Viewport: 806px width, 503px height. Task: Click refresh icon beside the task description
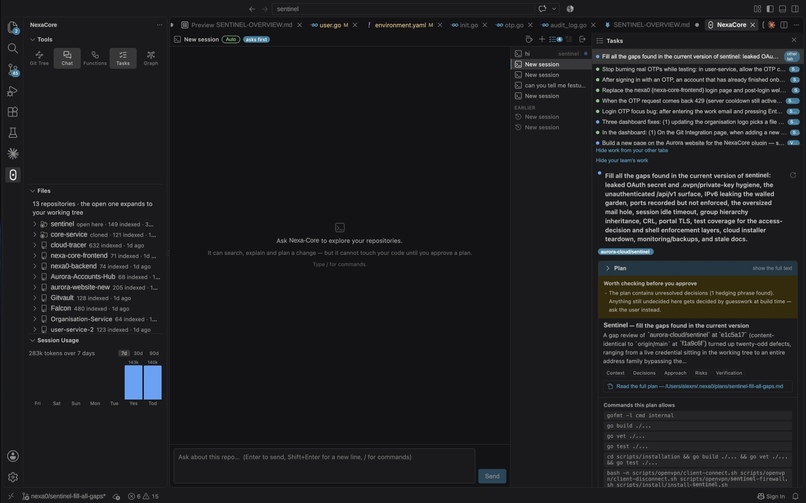click(x=793, y=175)
